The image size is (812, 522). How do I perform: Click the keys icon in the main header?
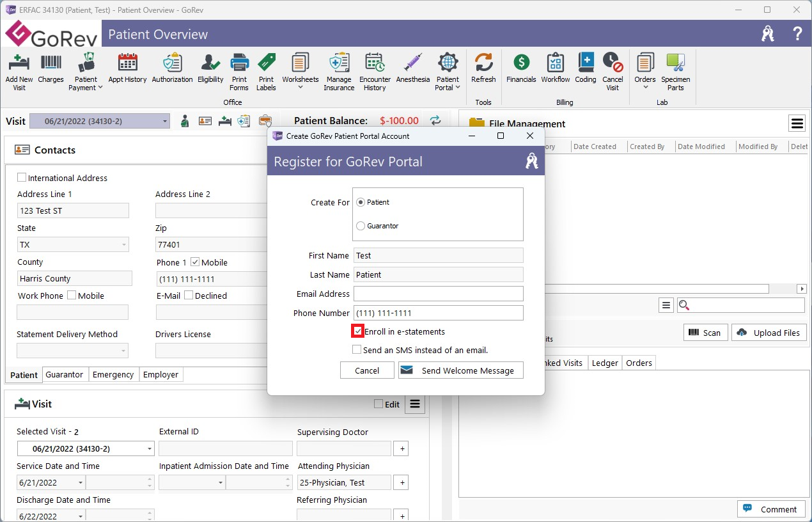[x=768, y=34]
